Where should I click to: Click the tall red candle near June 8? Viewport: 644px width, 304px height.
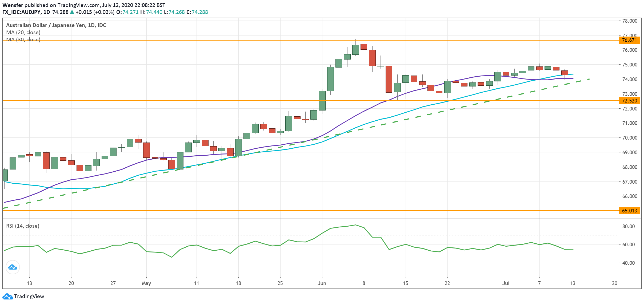(372, 58)
